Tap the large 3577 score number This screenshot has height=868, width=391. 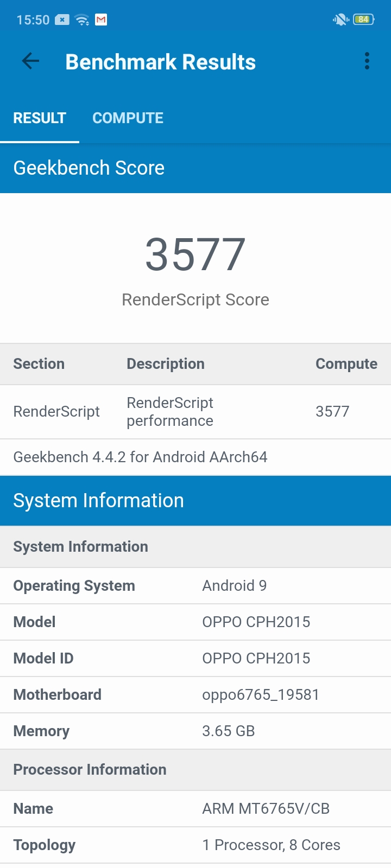point(195,254)
